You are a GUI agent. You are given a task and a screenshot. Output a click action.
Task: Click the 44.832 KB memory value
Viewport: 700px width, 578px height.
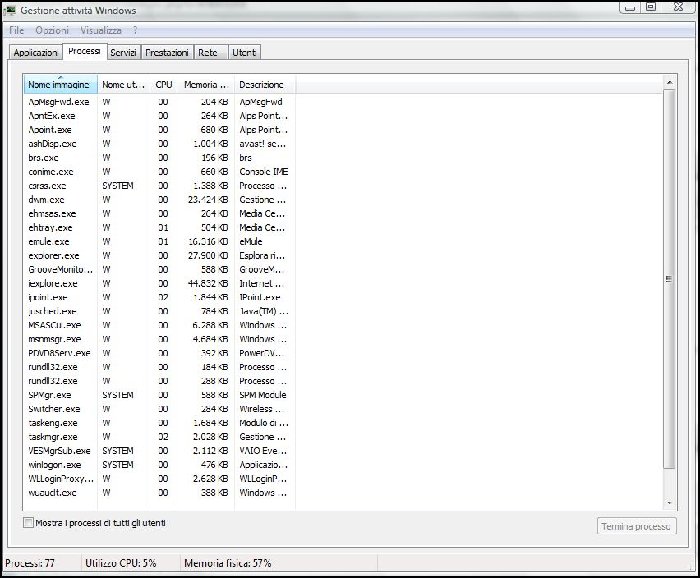coord(208,283)
